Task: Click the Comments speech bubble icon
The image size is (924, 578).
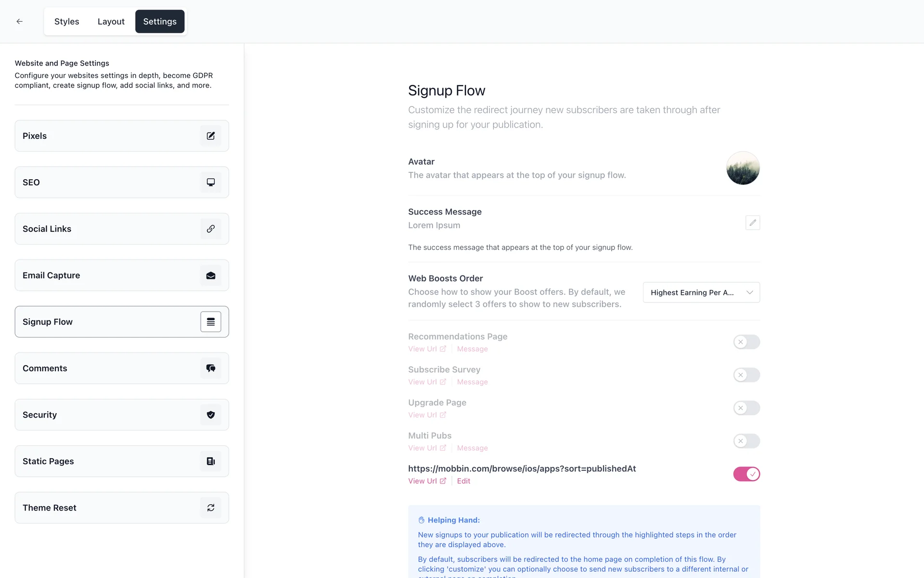Action: [x=211, y=368]
